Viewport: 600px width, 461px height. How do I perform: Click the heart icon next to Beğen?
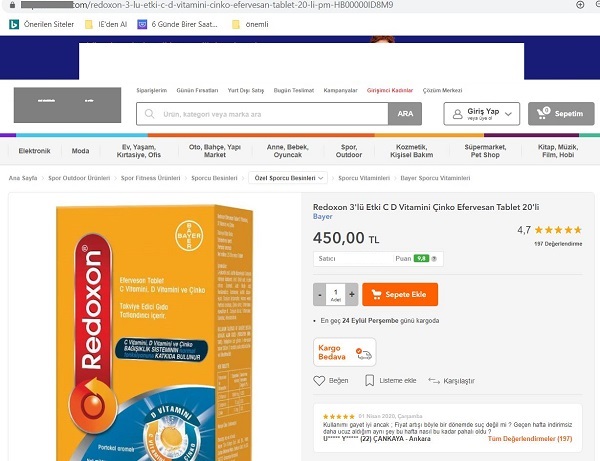tap(319, 381)
